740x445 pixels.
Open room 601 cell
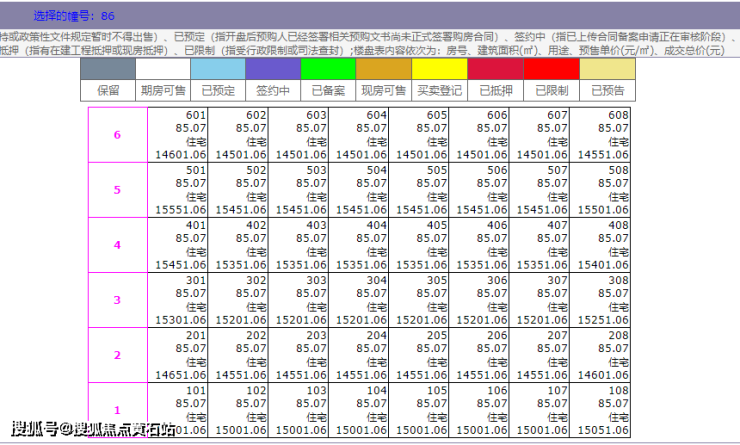point(178,135)
